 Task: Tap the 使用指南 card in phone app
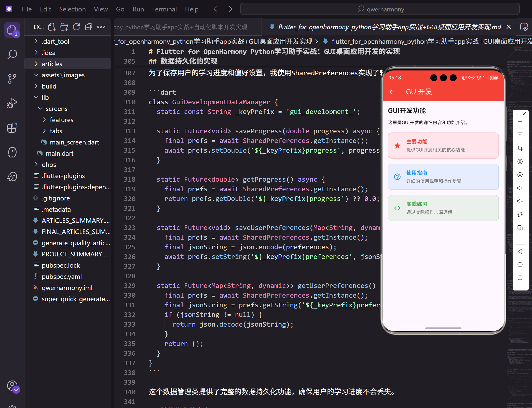point(443,177)
